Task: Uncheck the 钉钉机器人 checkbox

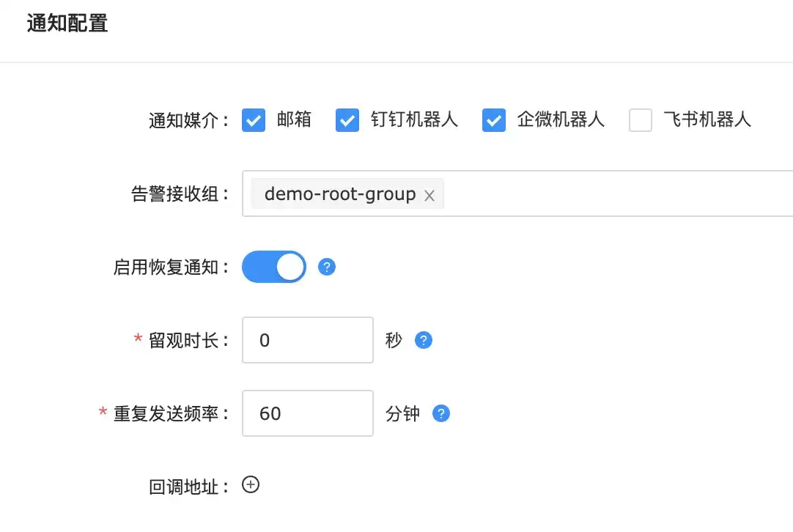Action: click(x=347, y=120)
